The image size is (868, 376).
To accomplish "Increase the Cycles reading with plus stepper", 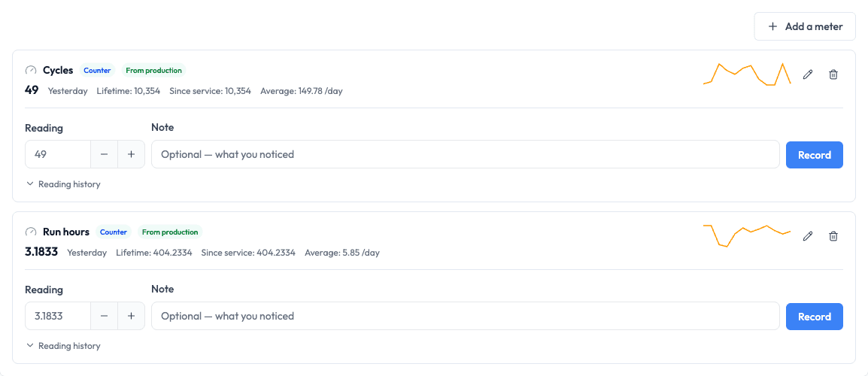I will coord(131,154).
